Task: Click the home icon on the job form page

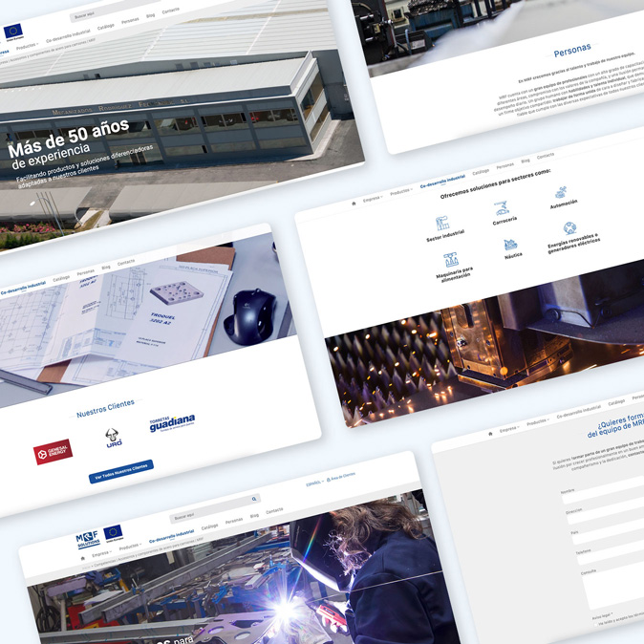Action: (x=490, y=434)
